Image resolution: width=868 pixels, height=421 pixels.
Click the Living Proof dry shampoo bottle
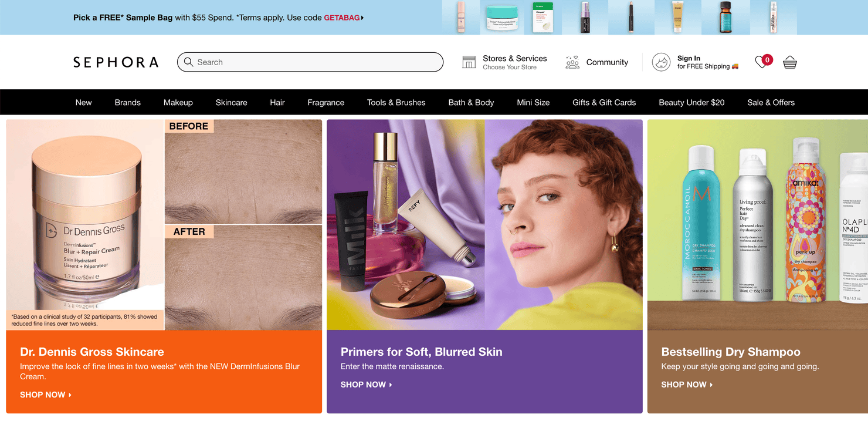pyautogui.click(x=754, y=225)
